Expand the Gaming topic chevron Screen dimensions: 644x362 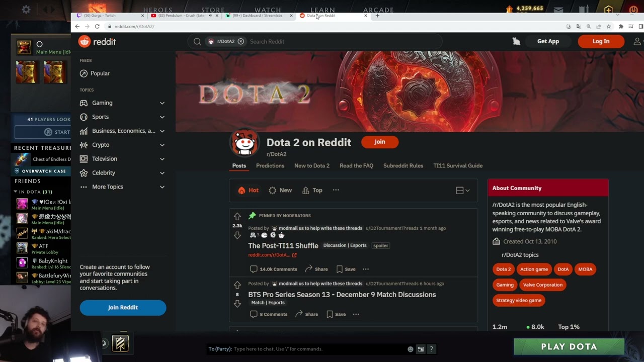click(x=162, y=103)
